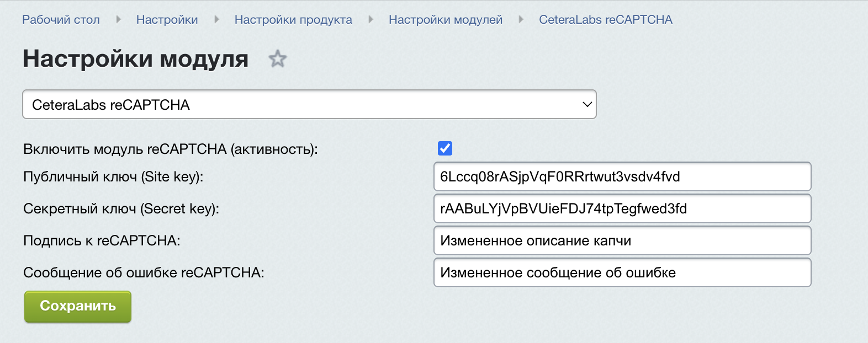Focus the Secret key input field

click(x=622, y=208)
